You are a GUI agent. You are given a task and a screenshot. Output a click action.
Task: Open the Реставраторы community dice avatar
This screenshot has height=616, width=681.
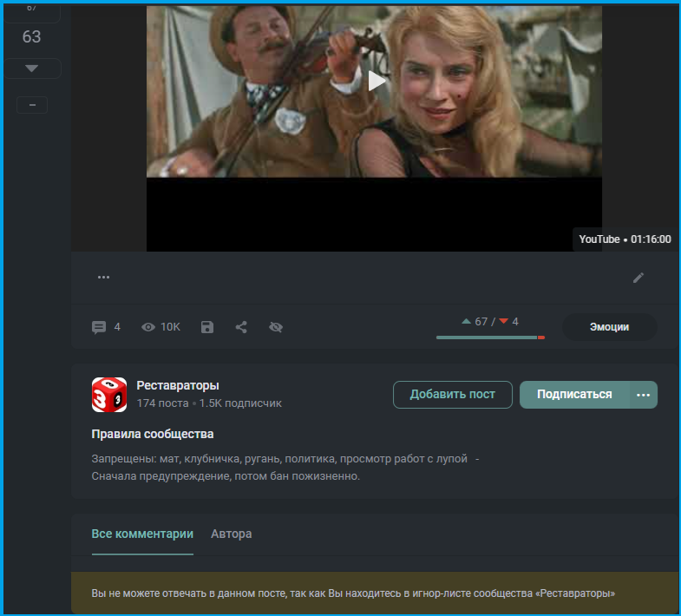click(109, 395)
